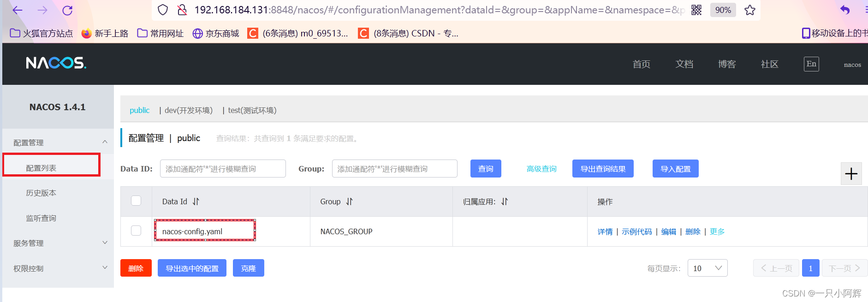868x302 pixels.
Task: Toggle the select-all checkbox in table header
Action: click(136, 201)
